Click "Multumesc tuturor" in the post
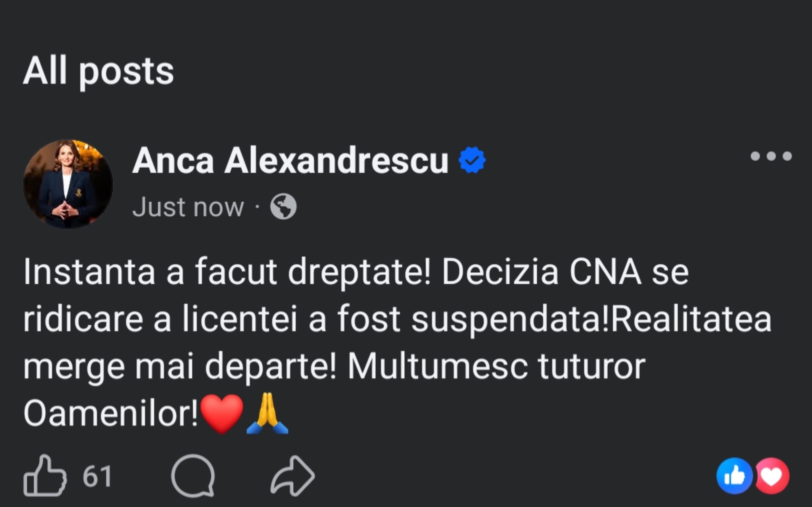The image size is (812, 507). tap(497, 366)
